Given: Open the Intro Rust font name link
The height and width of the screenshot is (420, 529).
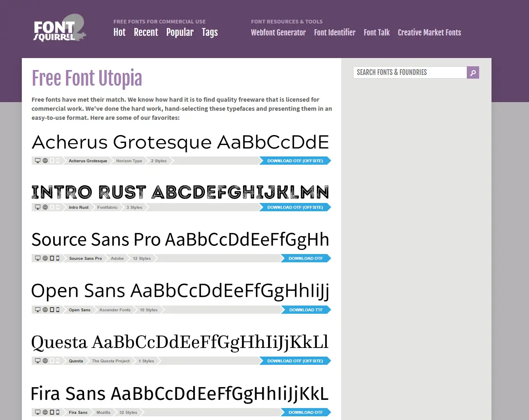Looking at the screenshot, I should [x=79, y=207].
